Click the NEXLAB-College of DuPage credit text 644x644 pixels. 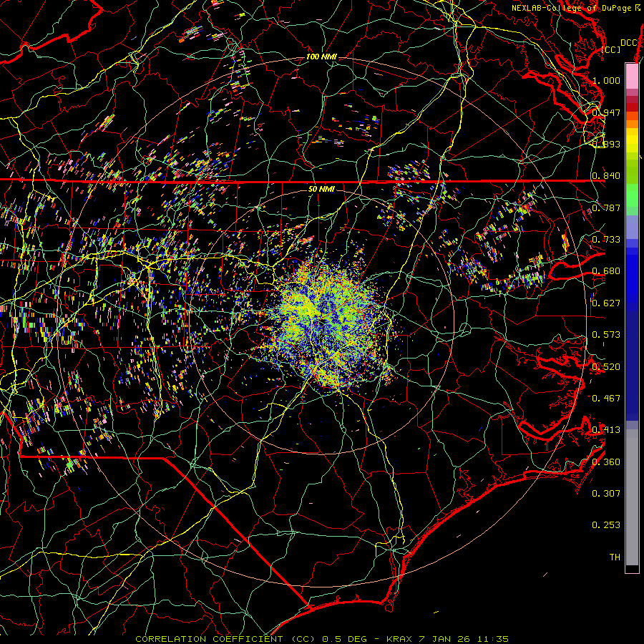pyautogui.click(x=572, y=8)
